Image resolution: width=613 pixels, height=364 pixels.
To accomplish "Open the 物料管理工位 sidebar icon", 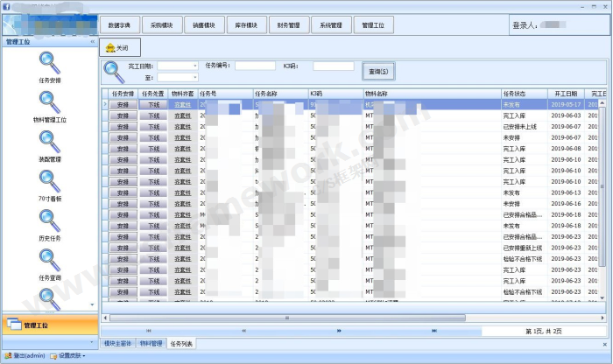I will 50,101.
